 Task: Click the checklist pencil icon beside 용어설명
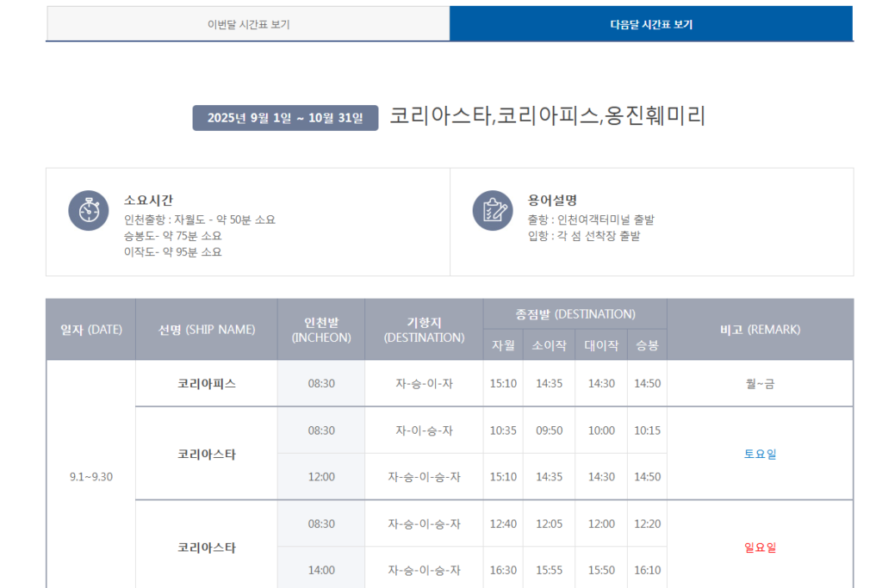[493, 210]
